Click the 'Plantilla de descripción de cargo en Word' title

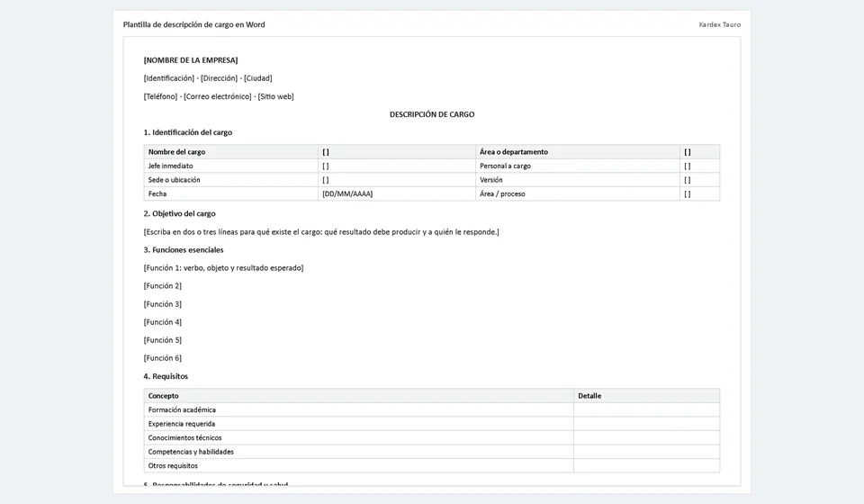tap(194, 24)
